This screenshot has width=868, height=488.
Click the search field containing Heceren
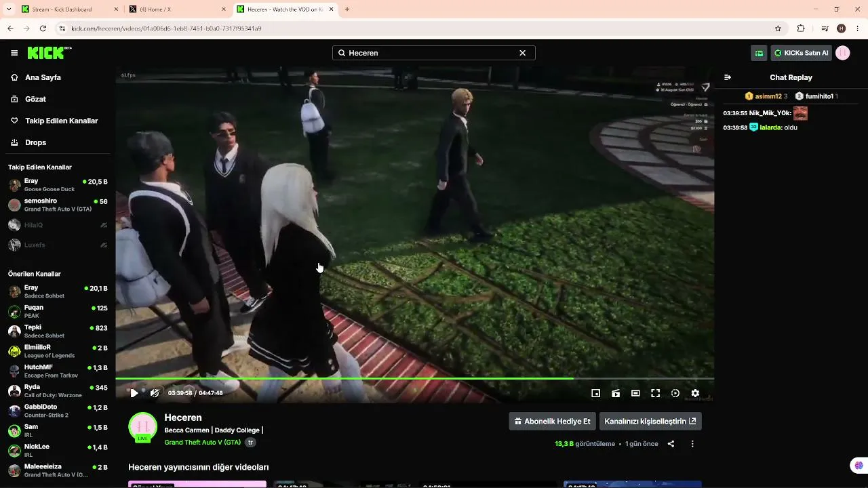point(433,53)
